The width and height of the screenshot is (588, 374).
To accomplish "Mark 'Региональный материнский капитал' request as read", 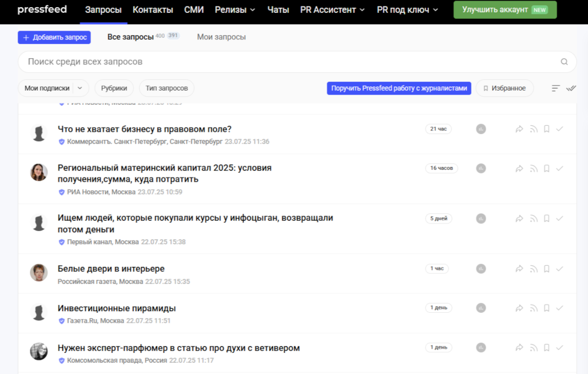I will coord(560,168).
